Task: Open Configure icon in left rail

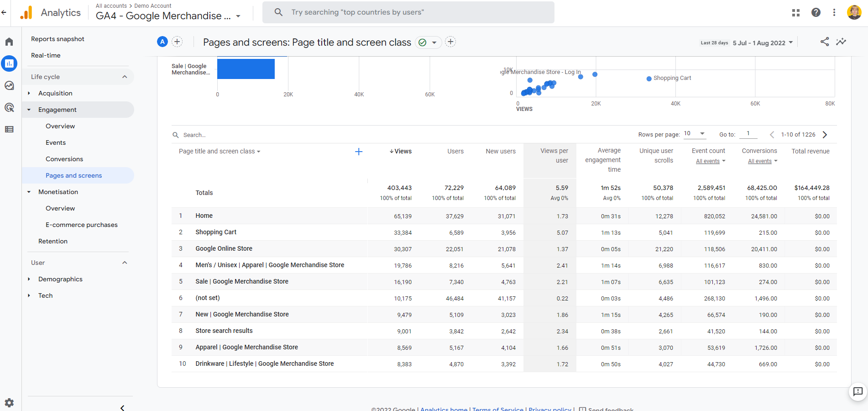Action: [x=9, y=129]
